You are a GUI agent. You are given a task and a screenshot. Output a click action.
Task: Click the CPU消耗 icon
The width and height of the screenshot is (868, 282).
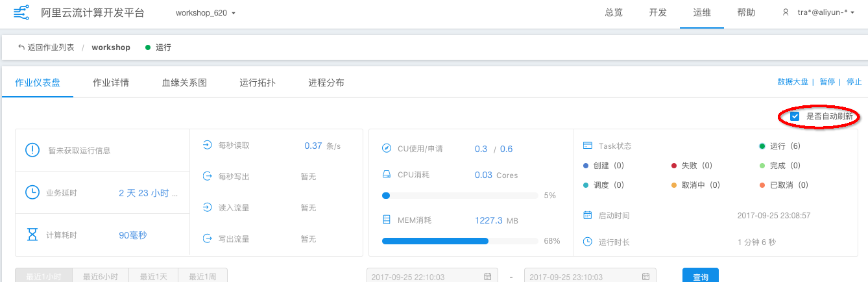coord(387,175)
